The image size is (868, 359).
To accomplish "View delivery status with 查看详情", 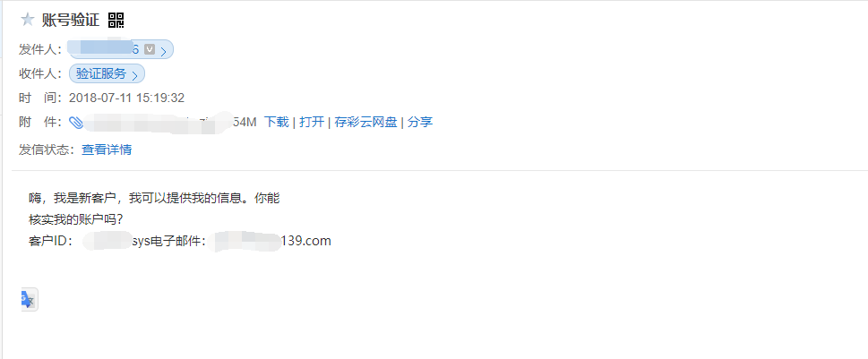I will (x=107, y=150).
